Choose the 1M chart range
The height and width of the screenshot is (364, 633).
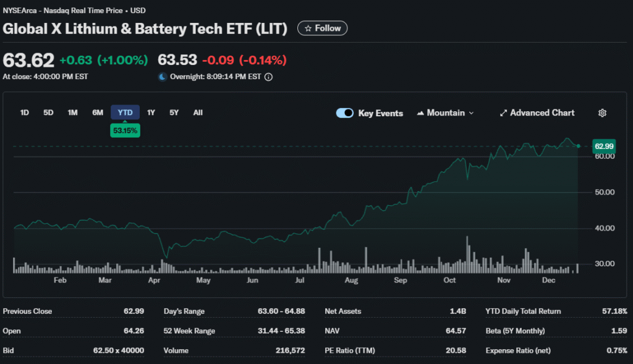tap(73, 112)
